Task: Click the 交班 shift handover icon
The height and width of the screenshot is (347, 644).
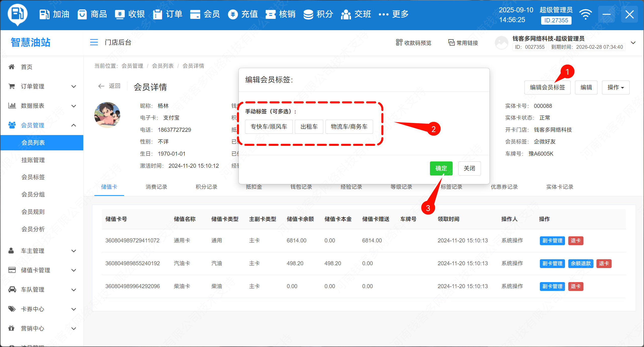Action: click(346, 14)
